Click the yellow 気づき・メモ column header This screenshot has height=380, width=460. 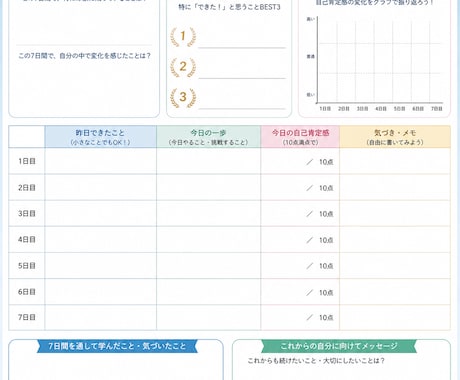tap(395, 137)
